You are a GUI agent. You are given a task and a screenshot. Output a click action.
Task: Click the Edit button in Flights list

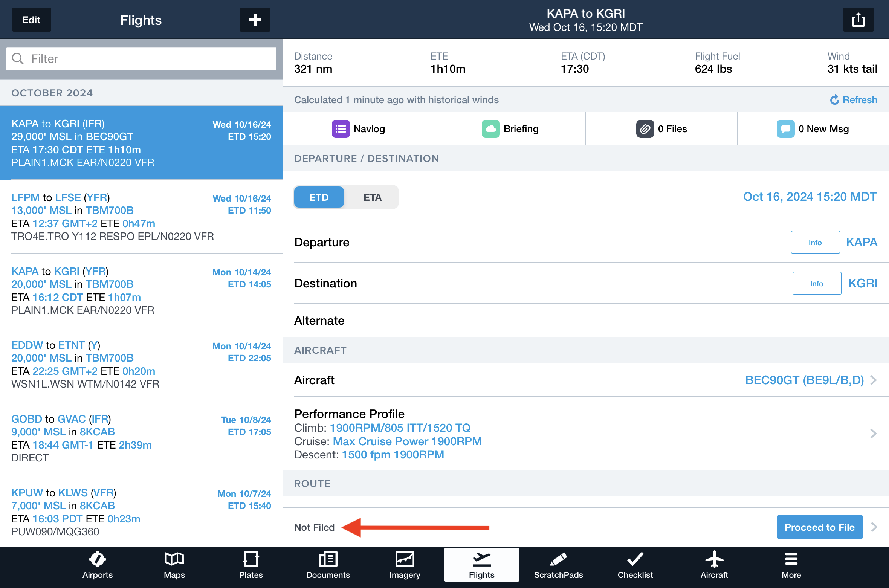pos(31,20)
